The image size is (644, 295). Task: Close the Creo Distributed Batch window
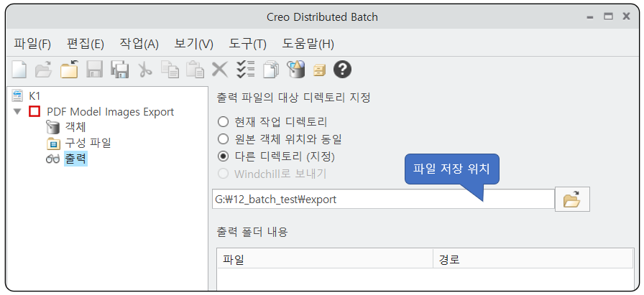[x=626, y=17]
